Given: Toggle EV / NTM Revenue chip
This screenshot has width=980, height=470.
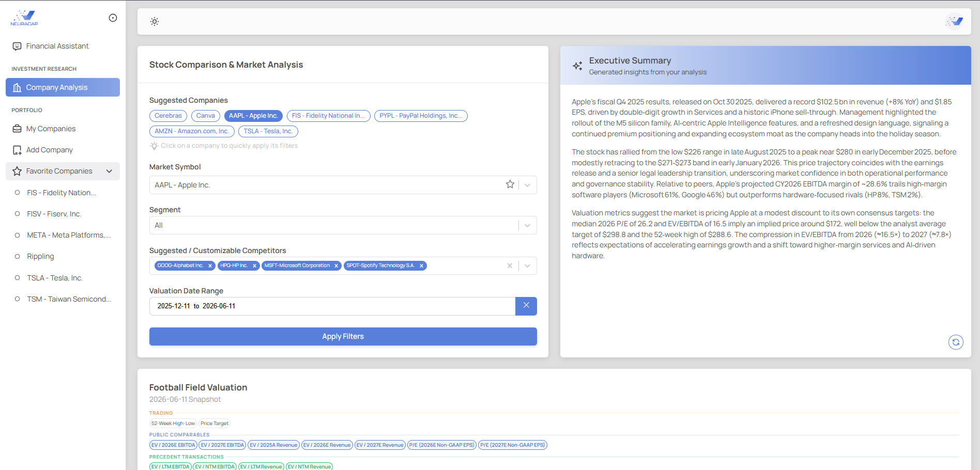Looking at the screenshot, I should [x=310, y=466].
